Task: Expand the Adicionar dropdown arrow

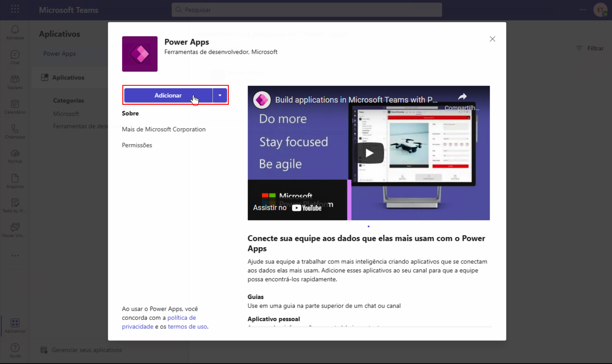Action: (220, 95)
